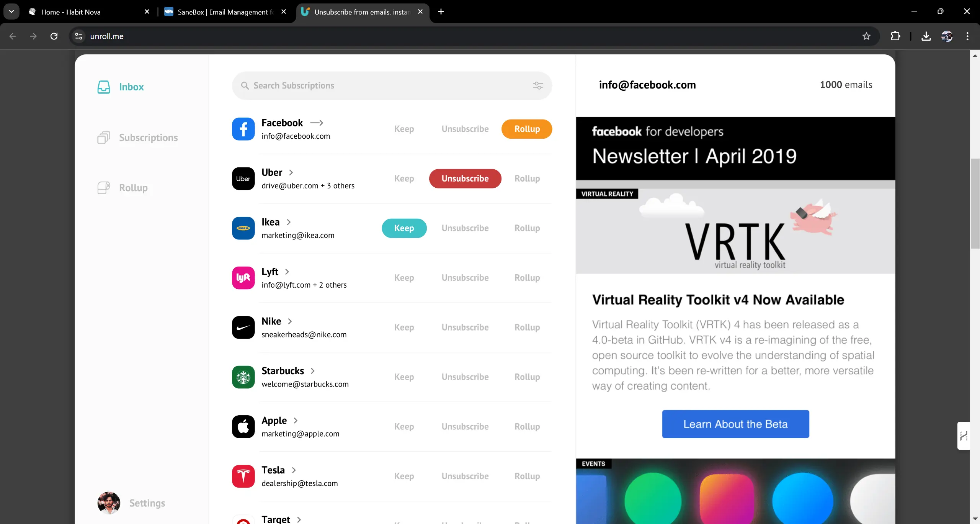Open the Inbox tray icon in sidebar
The width and height of the screenshot is (980, 524).
click(x=104, y=87)
